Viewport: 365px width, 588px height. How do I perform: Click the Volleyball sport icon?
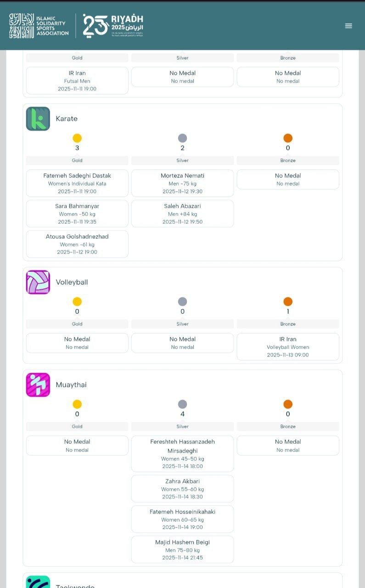click(x=38, y=282)
